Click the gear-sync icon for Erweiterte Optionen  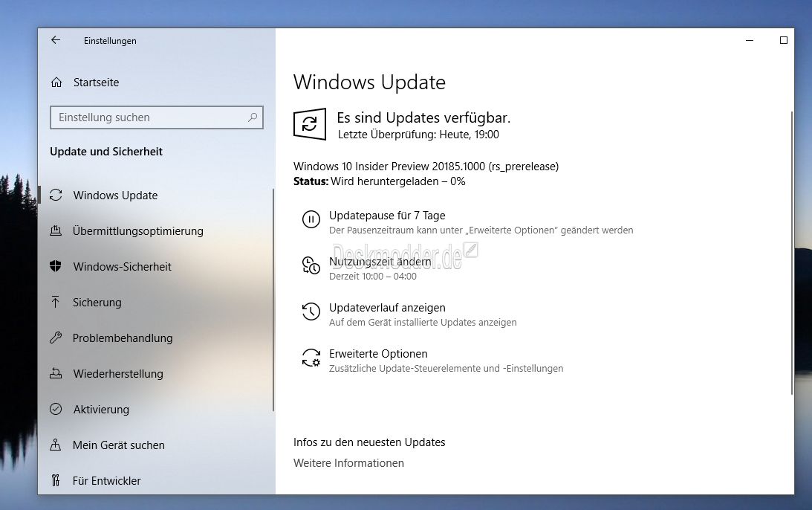coord(311,358)
